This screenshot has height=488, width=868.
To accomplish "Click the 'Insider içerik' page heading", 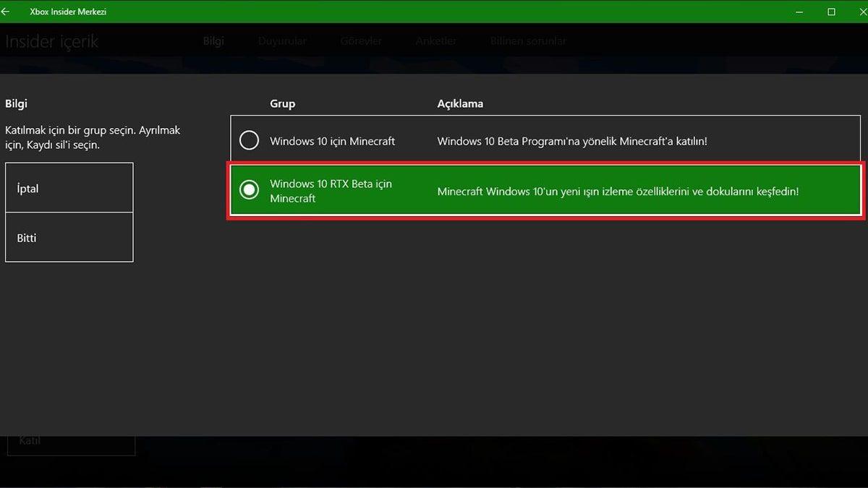I will click(51, 41).
